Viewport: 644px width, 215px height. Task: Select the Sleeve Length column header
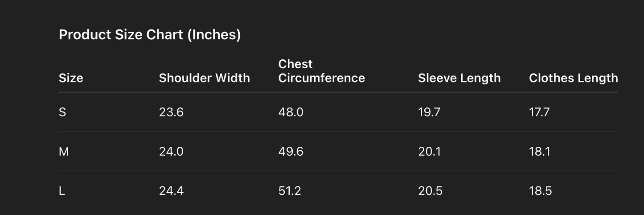(459, 78)
